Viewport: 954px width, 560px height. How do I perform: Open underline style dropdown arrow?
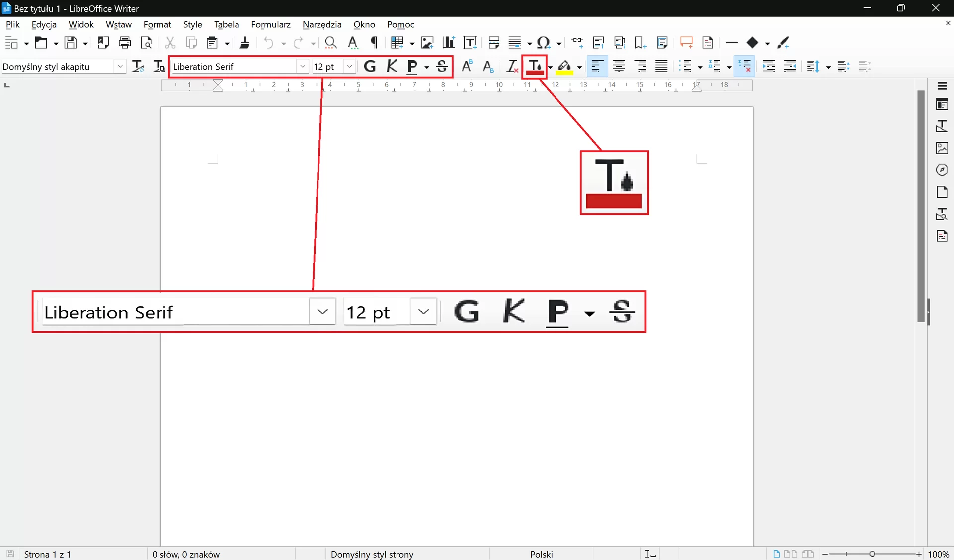(x=427, y=67)
